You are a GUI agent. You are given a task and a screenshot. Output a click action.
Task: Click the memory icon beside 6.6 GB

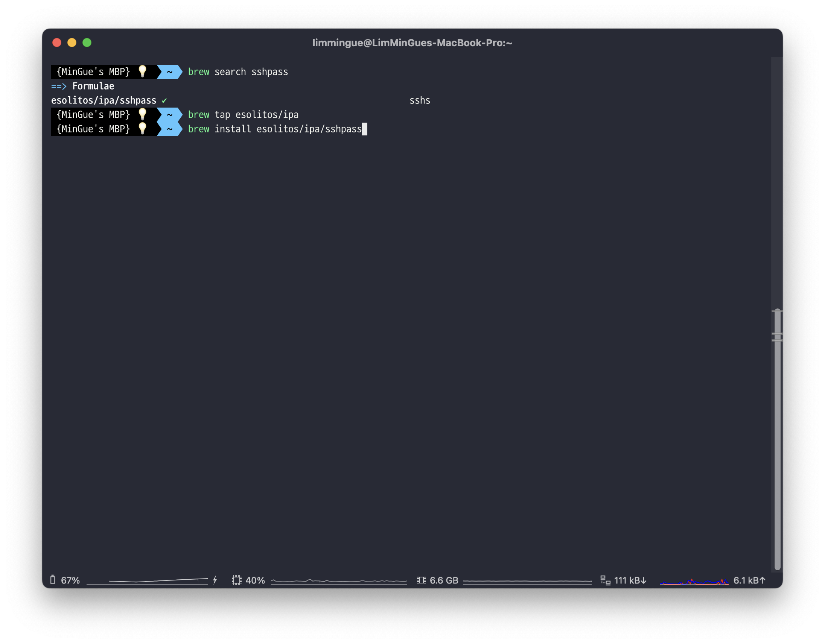coord(421,580)
